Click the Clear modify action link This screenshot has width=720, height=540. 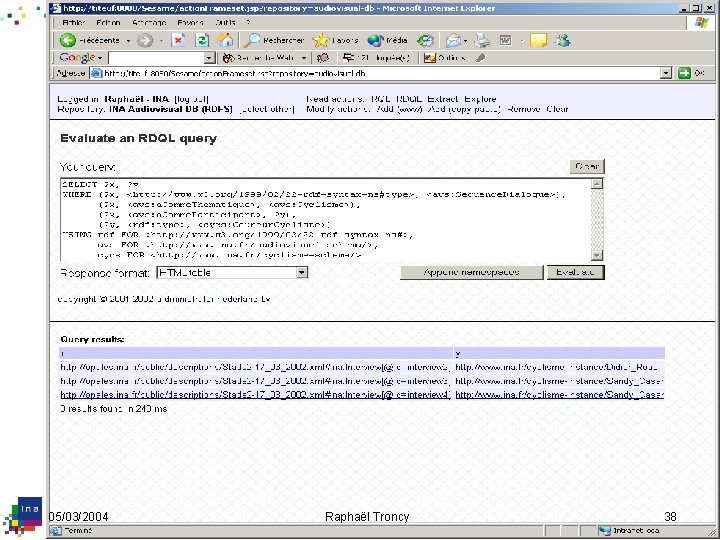point(557,109)
